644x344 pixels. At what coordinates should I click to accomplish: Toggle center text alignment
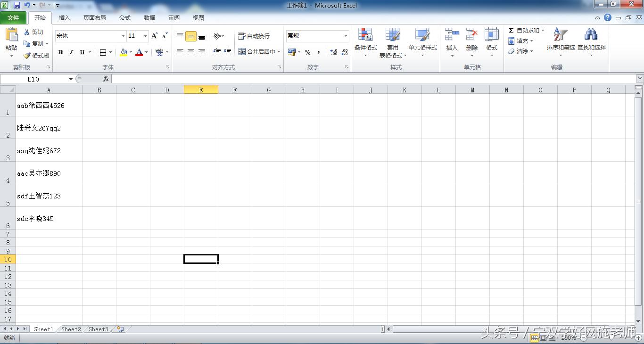[x=191, y=52]
